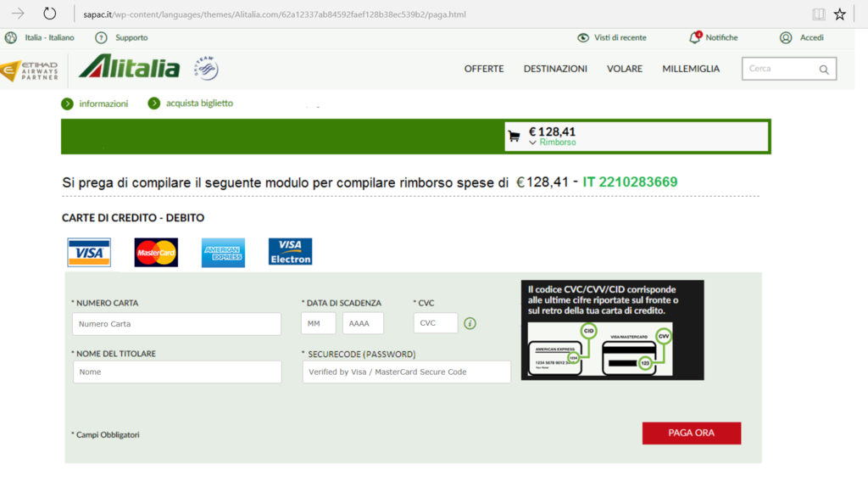Bookmark page with star icon

pos(840,14)
